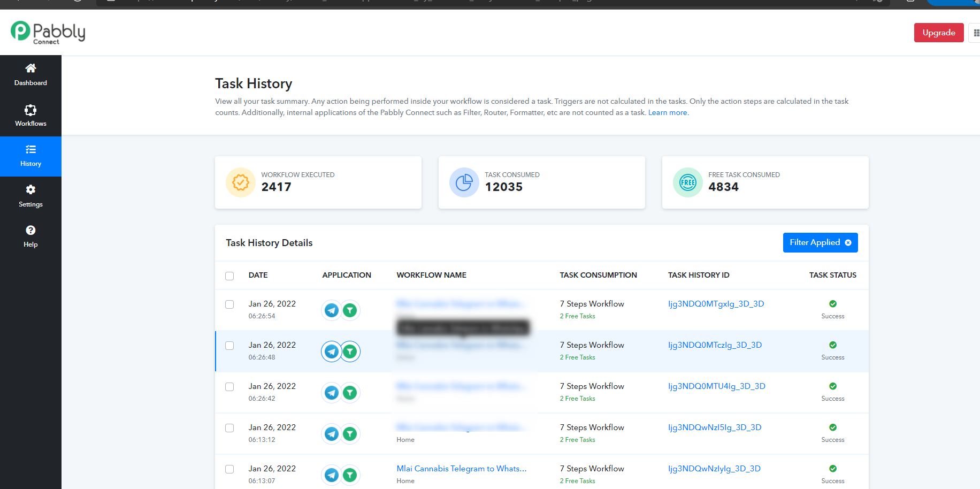Click the green filter icon in the 06:26:48 row
The image size is (980, 489).
coord(350,352)
